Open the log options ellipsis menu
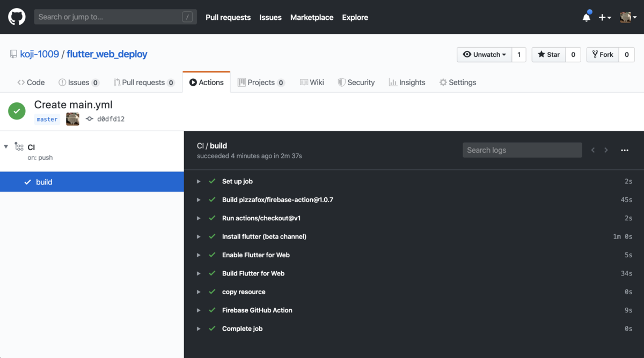Image resolution: width=644 pixels, height=358 pixels. (625, 150)
